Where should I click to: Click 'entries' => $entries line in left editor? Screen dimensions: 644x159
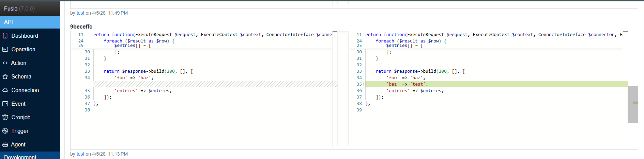tap(143, 90)
